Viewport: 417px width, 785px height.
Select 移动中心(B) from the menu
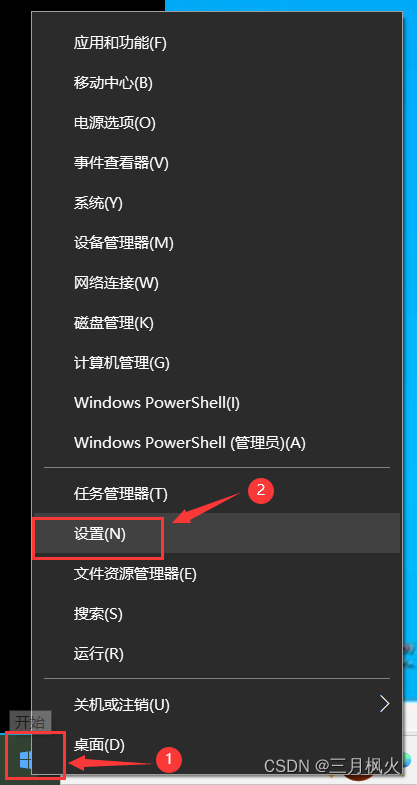[x=113, y=83]
